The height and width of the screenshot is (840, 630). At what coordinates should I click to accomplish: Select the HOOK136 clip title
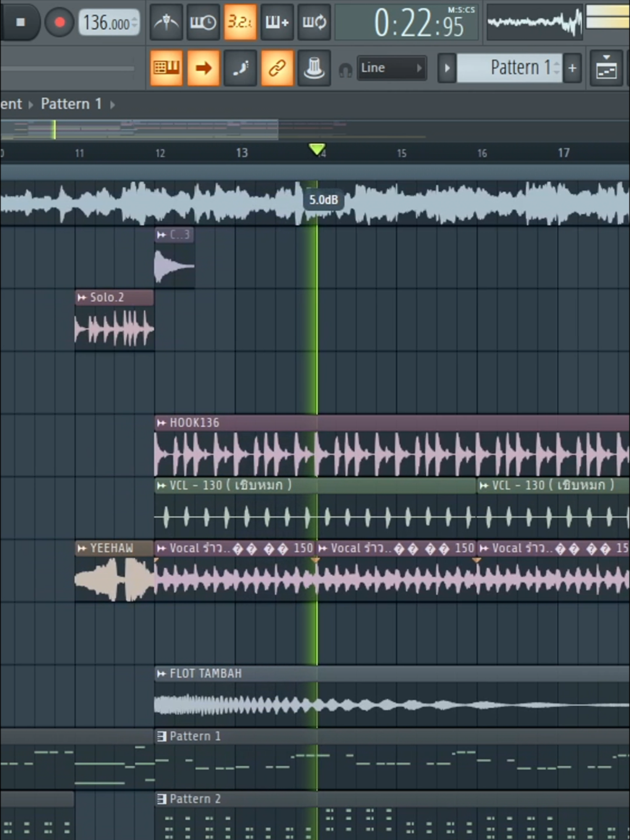pyautogui.click(x=194, y=423)
